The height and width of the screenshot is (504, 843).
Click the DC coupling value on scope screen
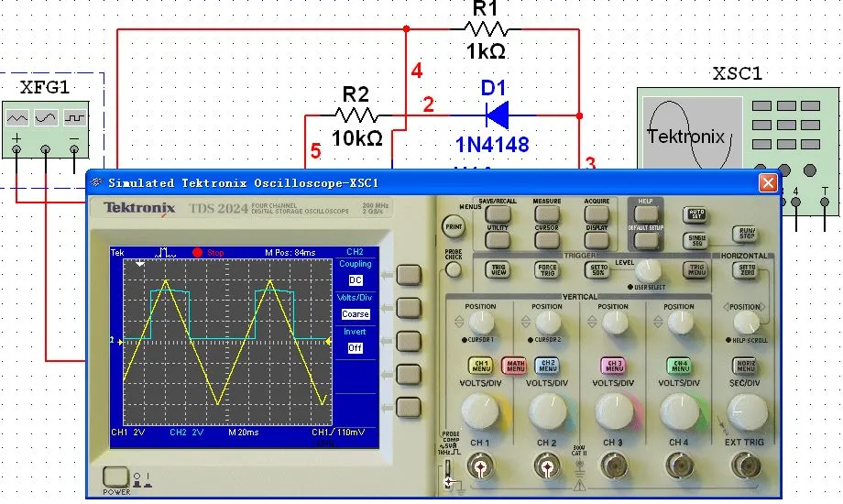[x=356, y=280]
